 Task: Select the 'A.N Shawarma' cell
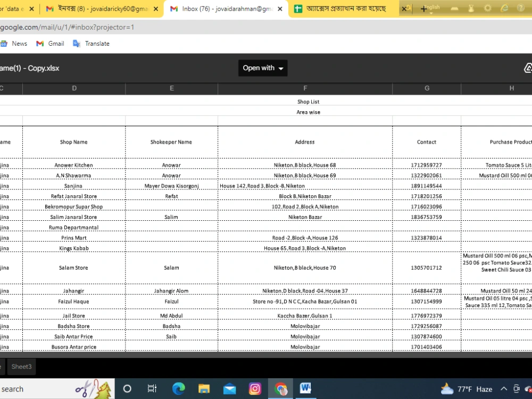73,176
